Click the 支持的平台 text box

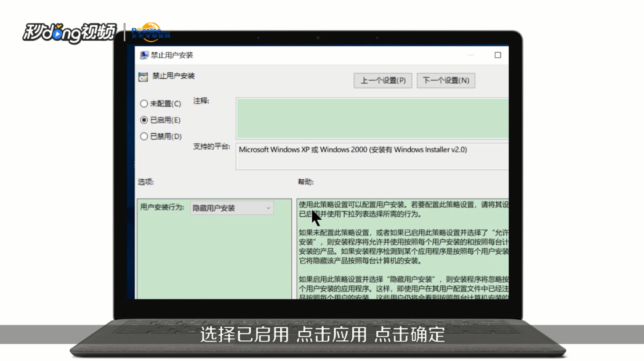[372, 156]
